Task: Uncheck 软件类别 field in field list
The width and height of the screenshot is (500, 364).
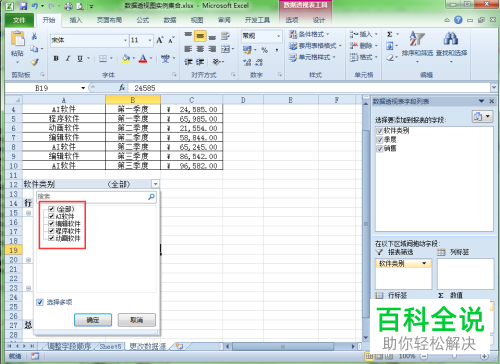Action: pos(379,131)
